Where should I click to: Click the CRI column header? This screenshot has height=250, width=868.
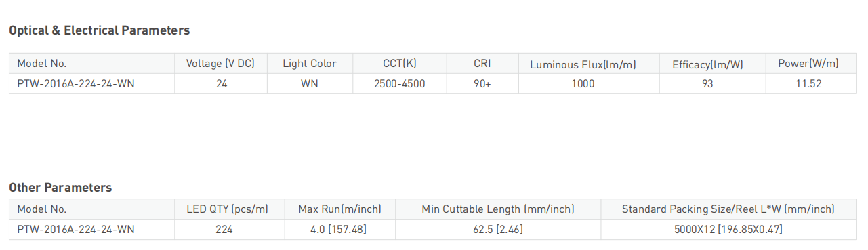tap(482, 64)
